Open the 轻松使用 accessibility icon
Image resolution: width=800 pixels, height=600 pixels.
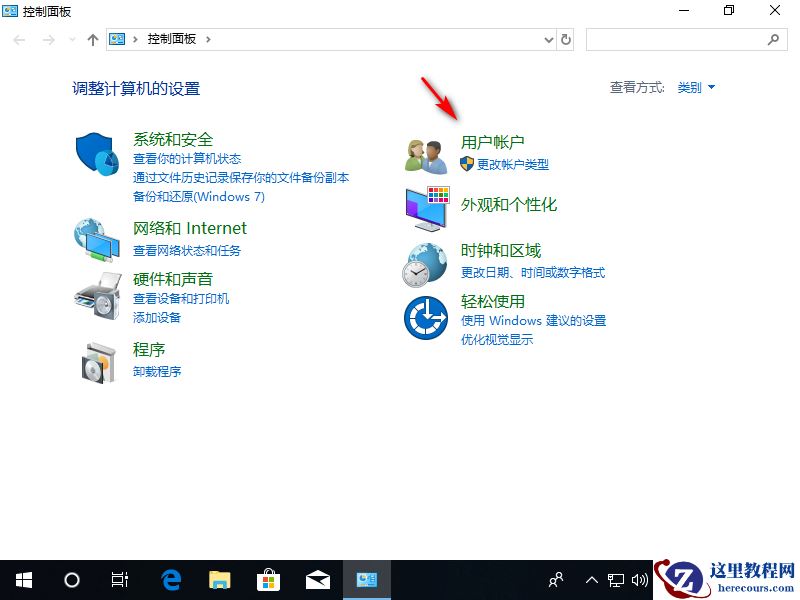(424, 316)
